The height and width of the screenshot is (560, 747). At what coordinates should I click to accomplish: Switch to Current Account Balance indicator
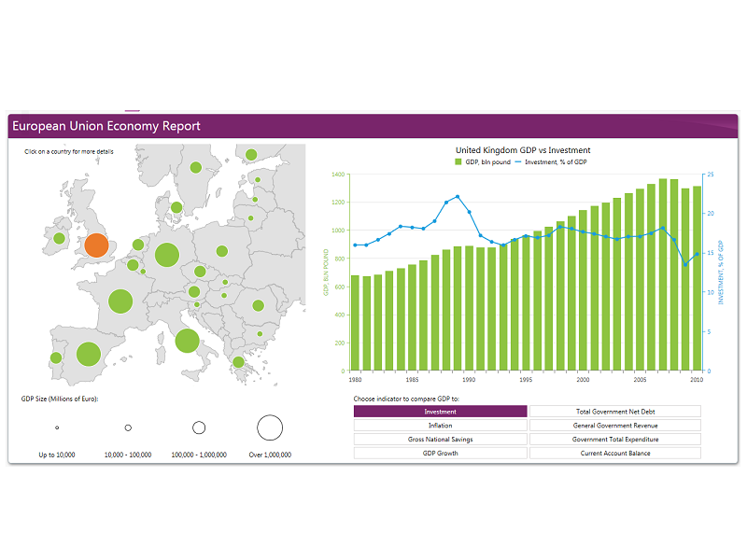coord(614,454)
